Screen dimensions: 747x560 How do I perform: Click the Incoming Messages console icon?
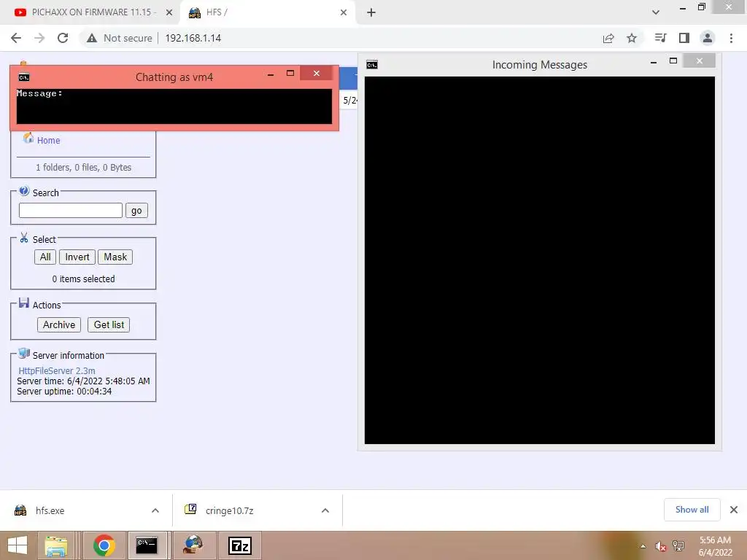pos(372,65)
